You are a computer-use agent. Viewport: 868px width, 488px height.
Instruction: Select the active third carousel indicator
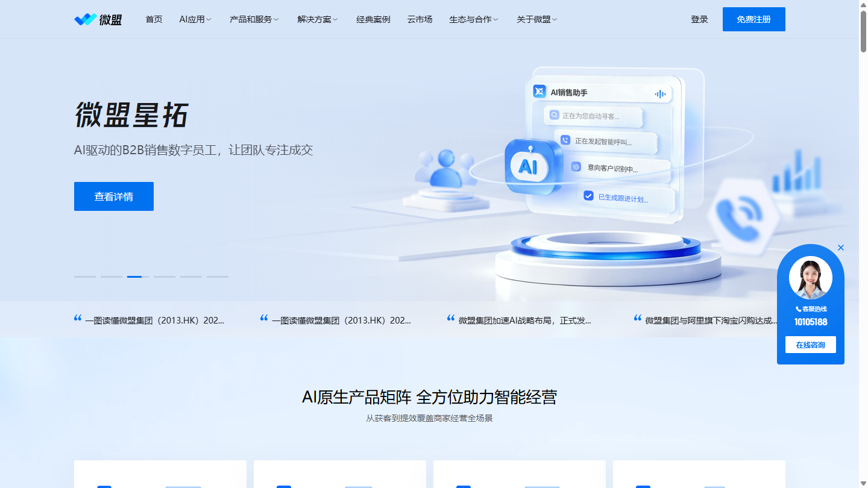[x=138, y=277]
